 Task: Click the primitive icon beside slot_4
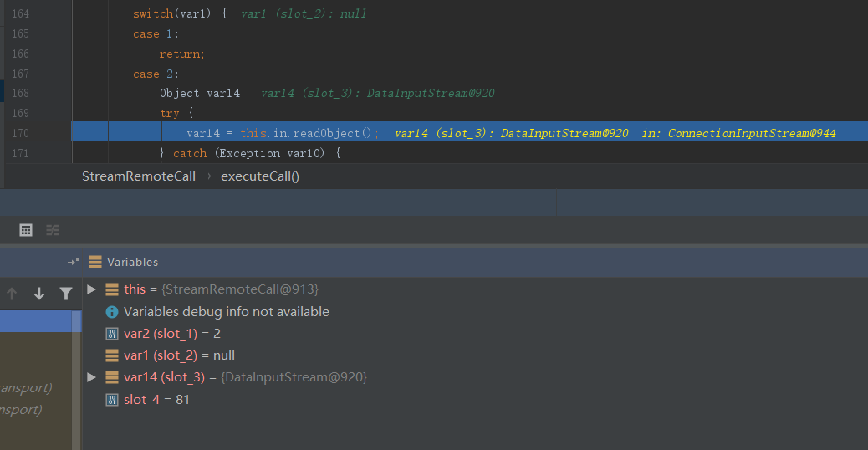(x=112, y=400)
